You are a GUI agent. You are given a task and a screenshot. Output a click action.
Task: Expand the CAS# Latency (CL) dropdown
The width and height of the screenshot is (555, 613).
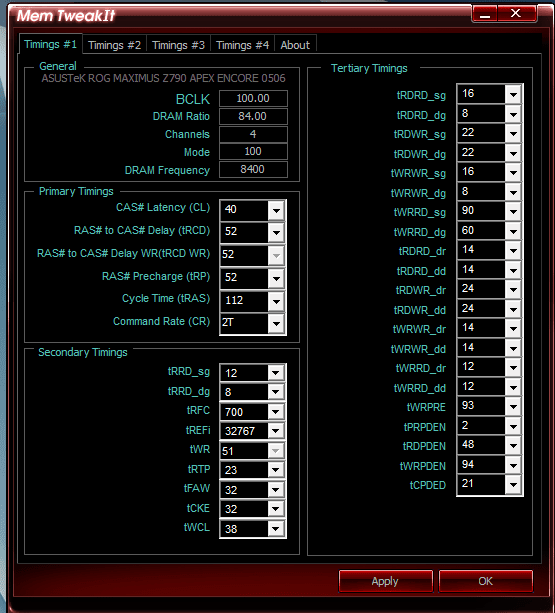[276, 211]
